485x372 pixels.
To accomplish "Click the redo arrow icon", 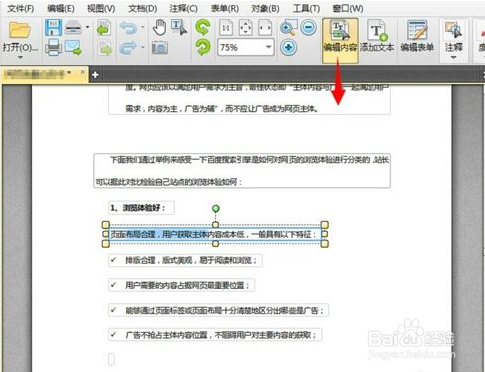I will coord(128,48).
